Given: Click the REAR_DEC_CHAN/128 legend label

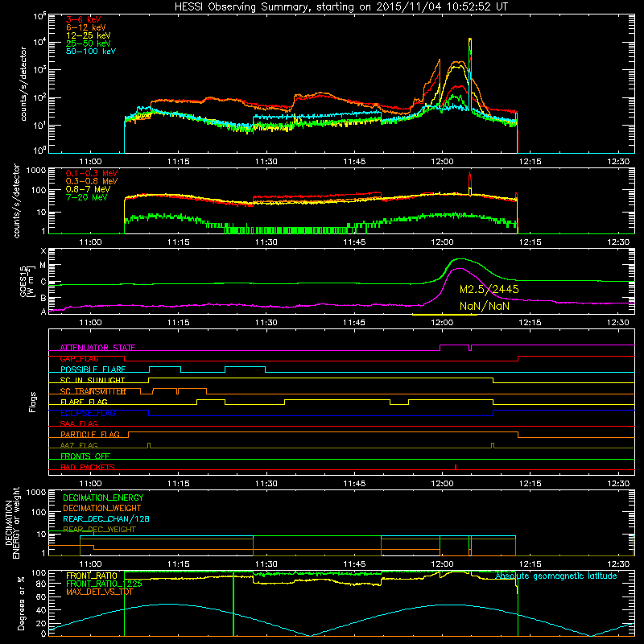Looking at the screenshot, I should pyautogui.click(x=106, y=519).
